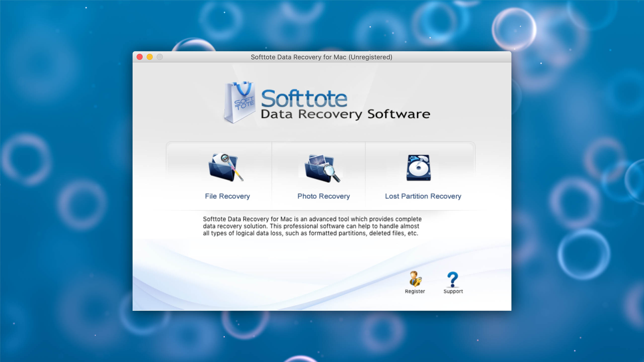
Task: Click the description line starting 'data recovery solution'
Action: tap(311, 226)
